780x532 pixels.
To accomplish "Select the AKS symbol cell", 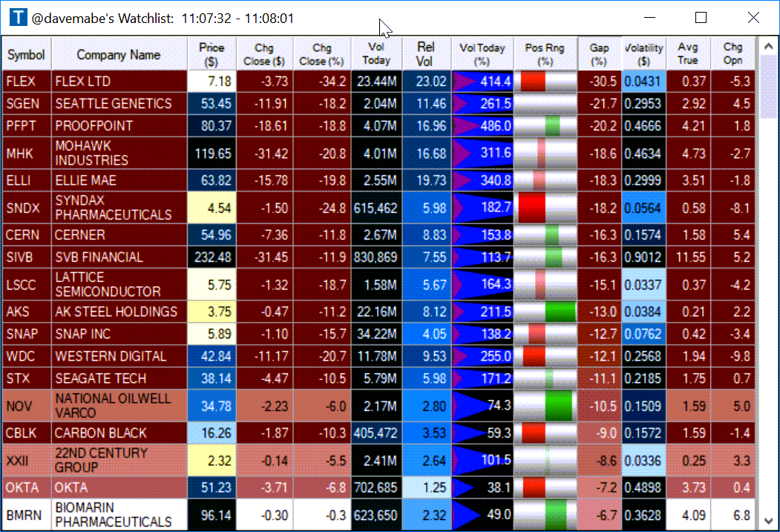I will [x=27, y=312].
